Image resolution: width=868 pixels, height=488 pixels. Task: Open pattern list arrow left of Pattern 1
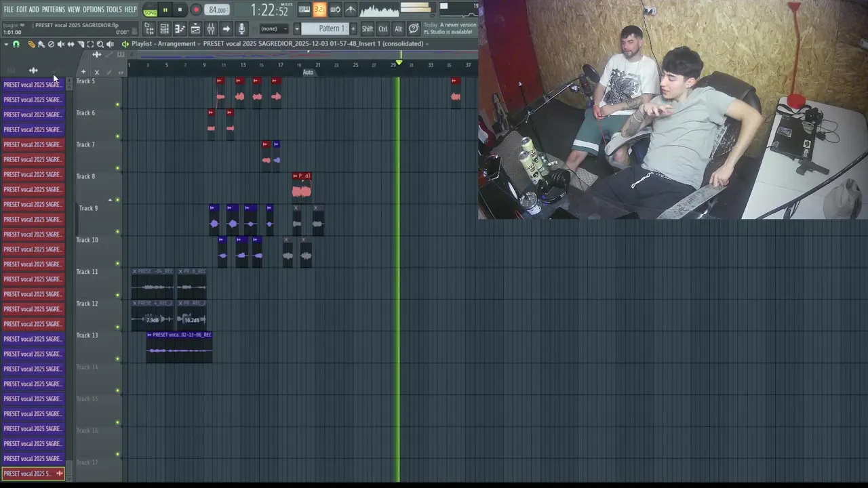pyautogui.click(x=296, y=28)
